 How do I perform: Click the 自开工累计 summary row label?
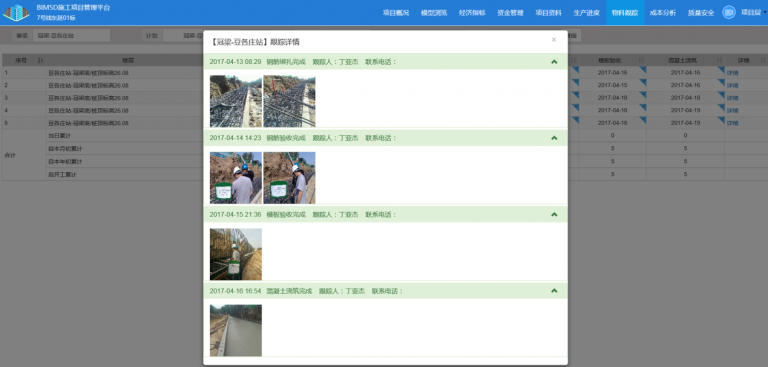pos(62,174)
